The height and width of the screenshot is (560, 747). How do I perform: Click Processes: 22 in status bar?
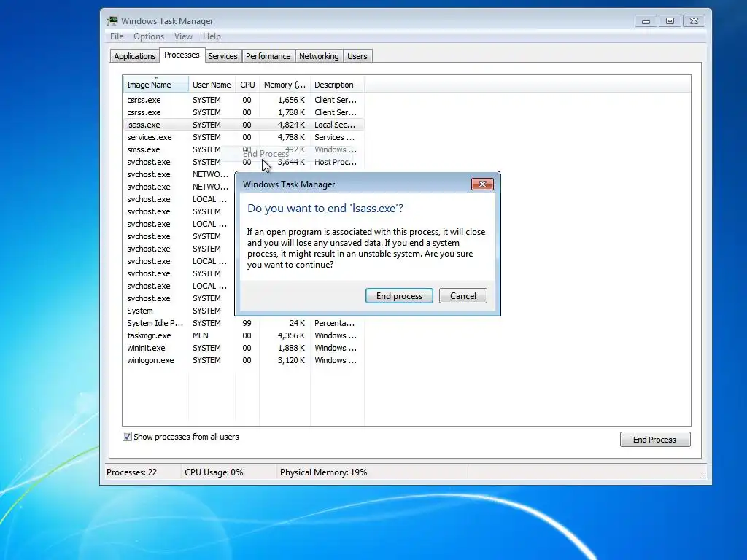point(131,472)
